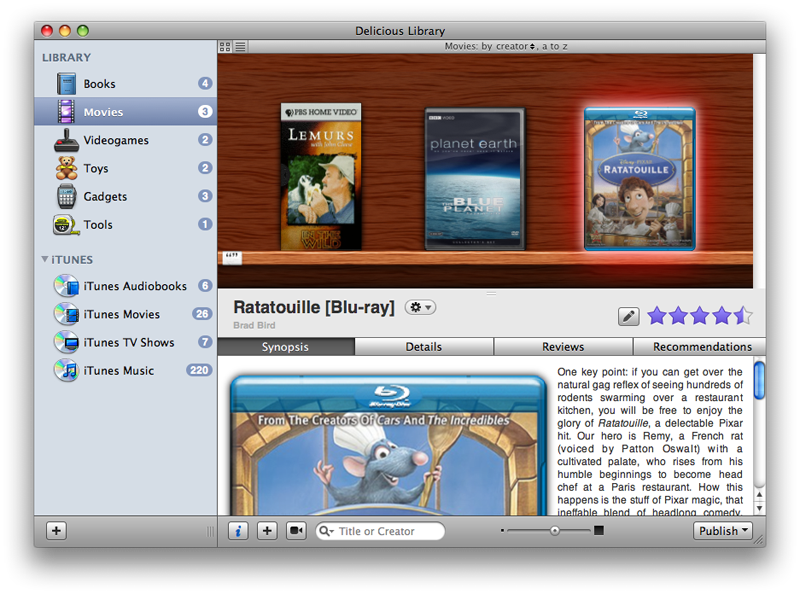Set cover size to largest square
Image resolution: width=800 pixels, height=594 pixels.
pos(599,531)
